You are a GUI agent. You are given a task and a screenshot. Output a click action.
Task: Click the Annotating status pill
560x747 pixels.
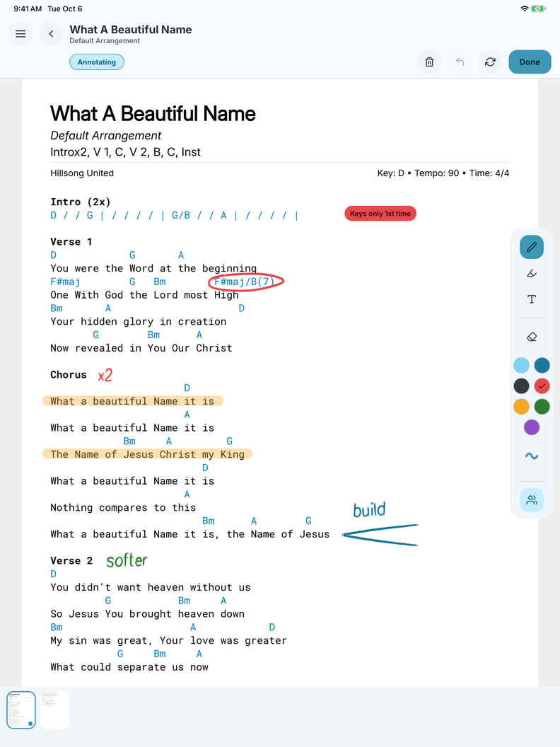[x=97, y=62]
